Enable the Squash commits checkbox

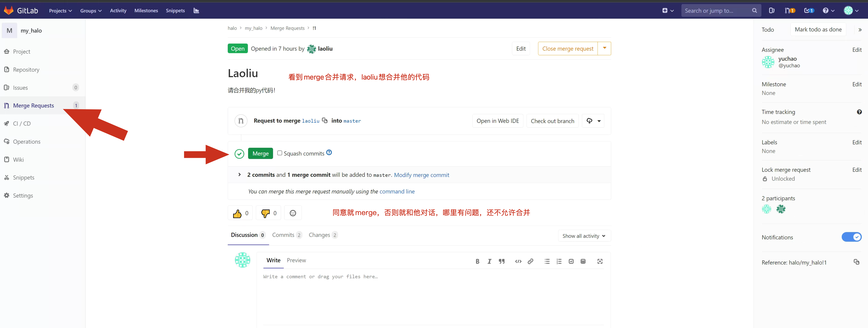tap(279, 153)
